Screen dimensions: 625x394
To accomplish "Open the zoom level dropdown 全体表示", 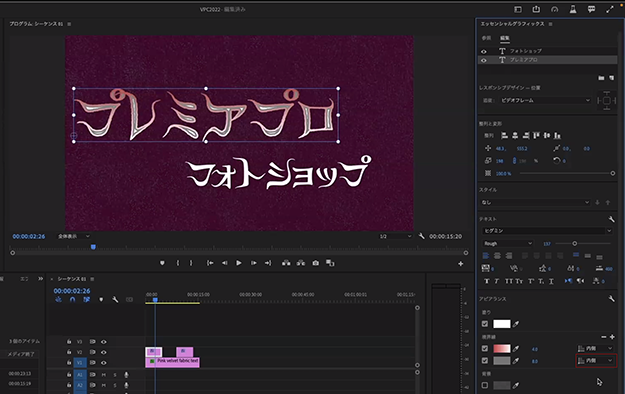I will click(74, 236).
